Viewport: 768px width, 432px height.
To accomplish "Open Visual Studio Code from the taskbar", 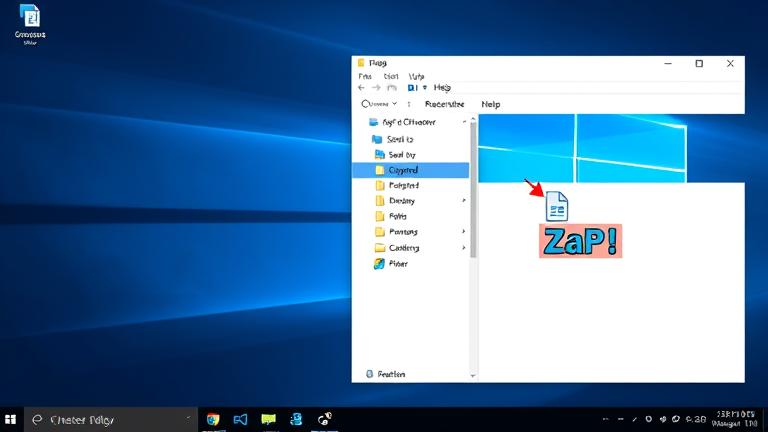I will pyautogui.click(x=240, y=420).
